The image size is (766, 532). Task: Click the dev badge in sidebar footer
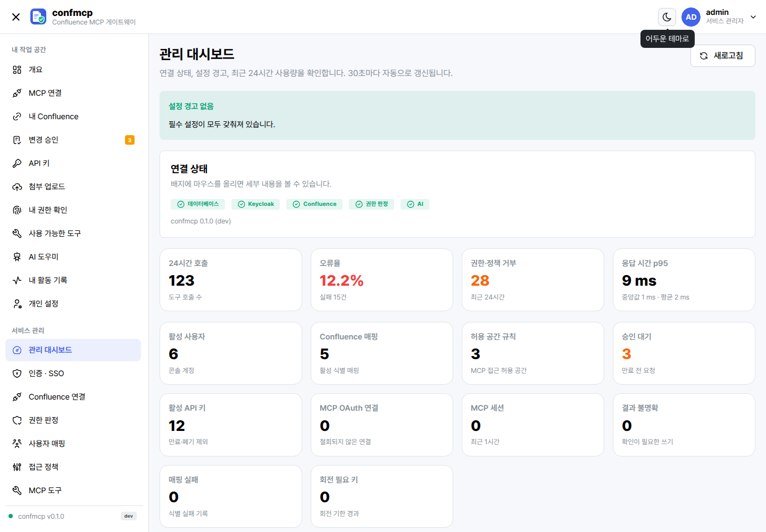tap(129, 516)
